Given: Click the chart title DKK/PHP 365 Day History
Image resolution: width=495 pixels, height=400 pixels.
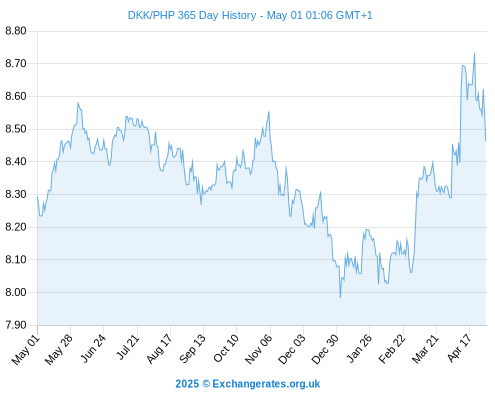Looking at the screenshot, I should 192,15.
